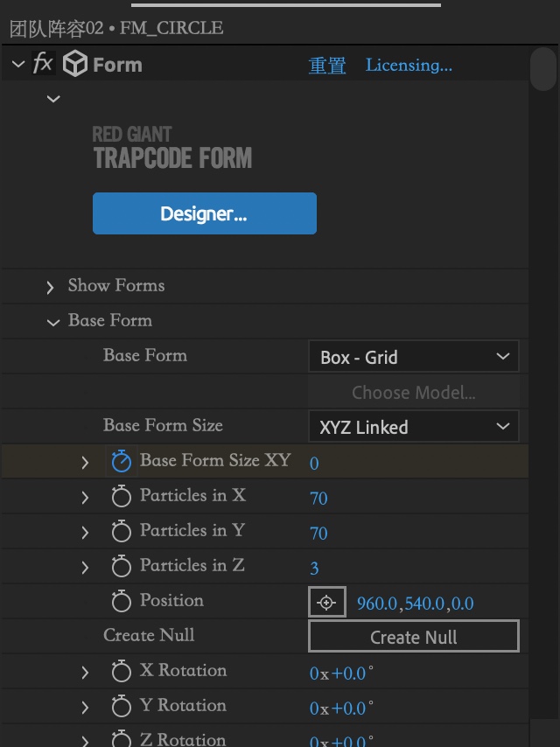Viewport: 560px width, 747px height.
Task: Click the Licensing link
Action: 409,66
